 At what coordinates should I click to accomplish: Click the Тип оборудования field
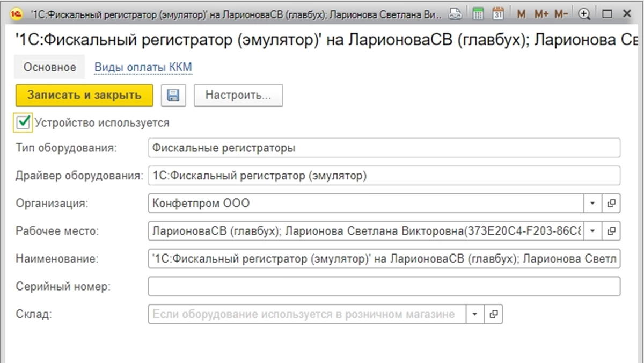[x=384, y=148]
